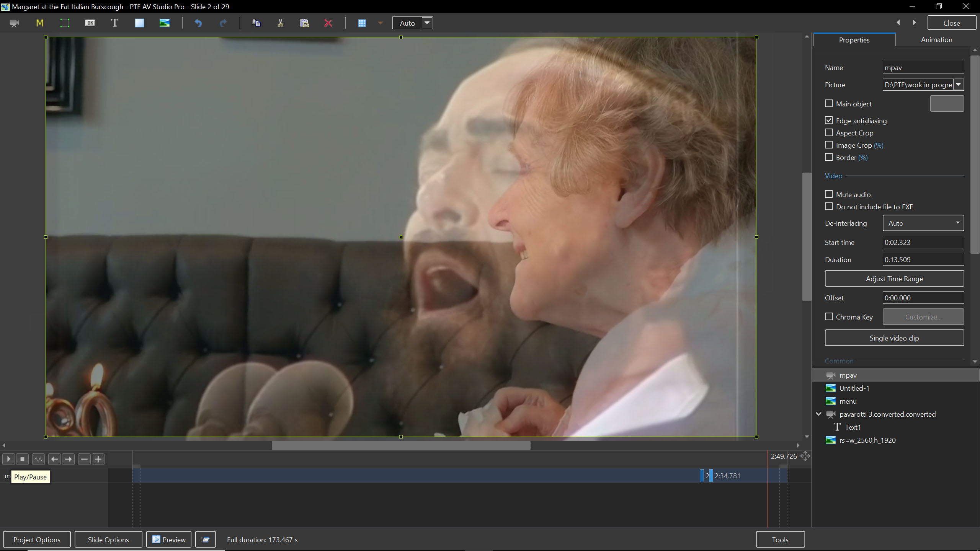This screenshot has height=551, width=980.
Task: Click the Undo arrow icon
Action: pyautogui.click(x=198, y=23)
